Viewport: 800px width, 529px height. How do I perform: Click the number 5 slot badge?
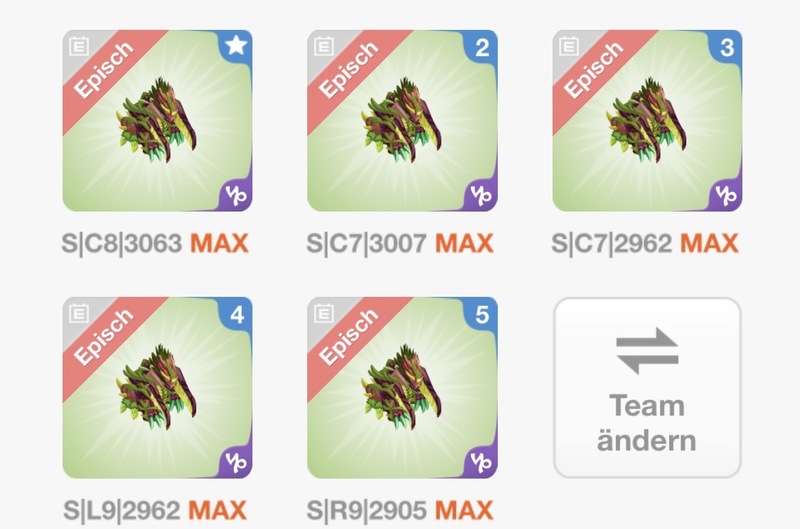coord(481,315)
